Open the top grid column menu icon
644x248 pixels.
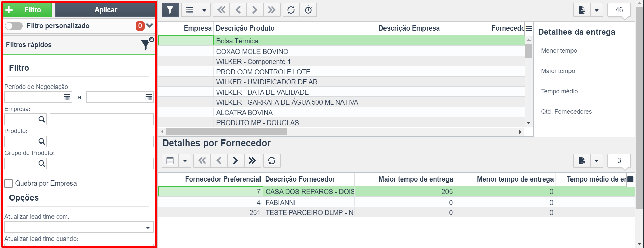coord(529,28)
